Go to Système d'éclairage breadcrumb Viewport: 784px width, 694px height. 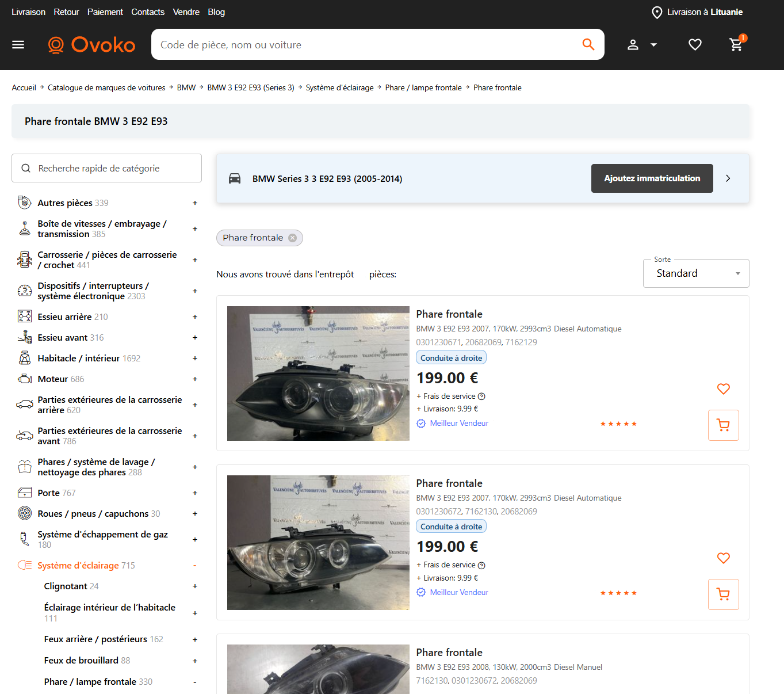click(x=340, y=87)
